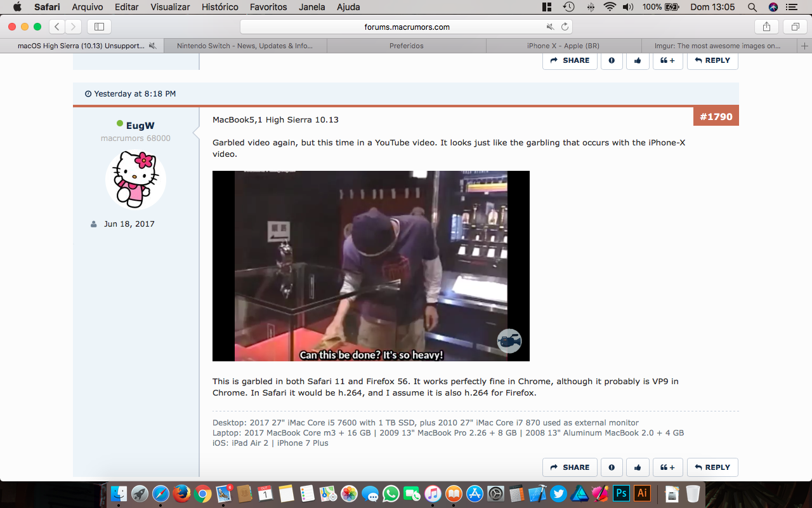Open a new tab with the plus button

804,46
